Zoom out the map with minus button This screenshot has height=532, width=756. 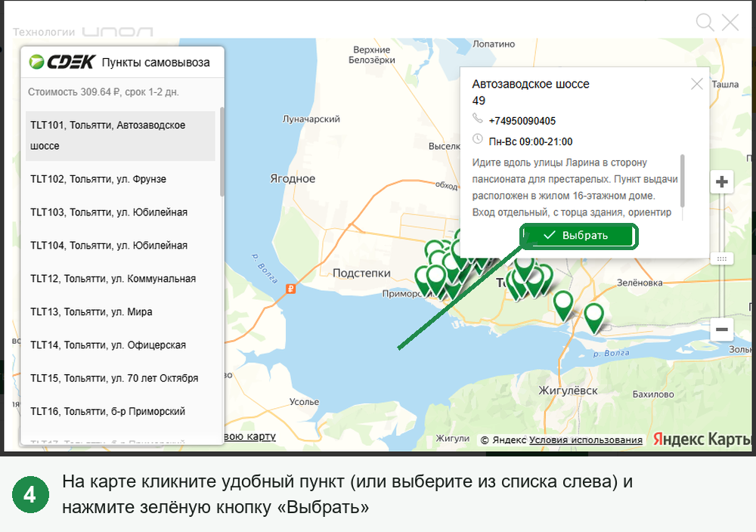coord(722,329)
